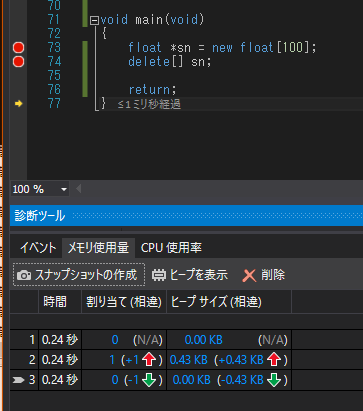Open allocation count 0 in snapshot 1
The height and width of the screenshot is (411, 363).
tap(115, 340)
